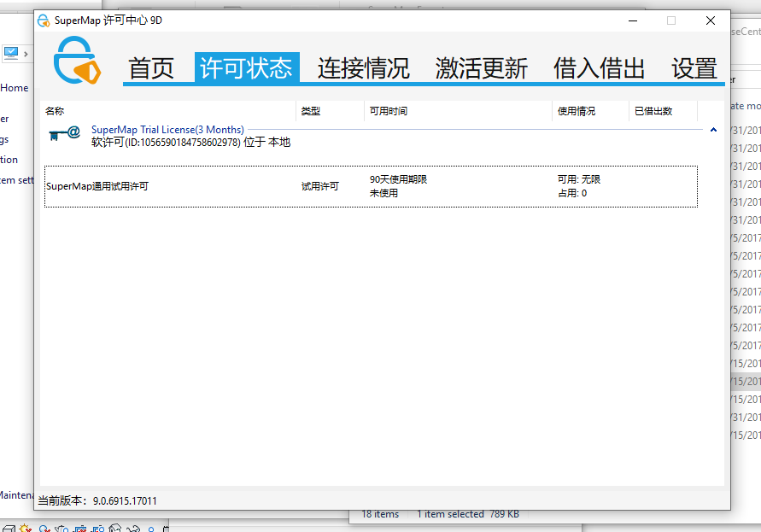Click the 占用: 0 value

click(x=572, y=193)
